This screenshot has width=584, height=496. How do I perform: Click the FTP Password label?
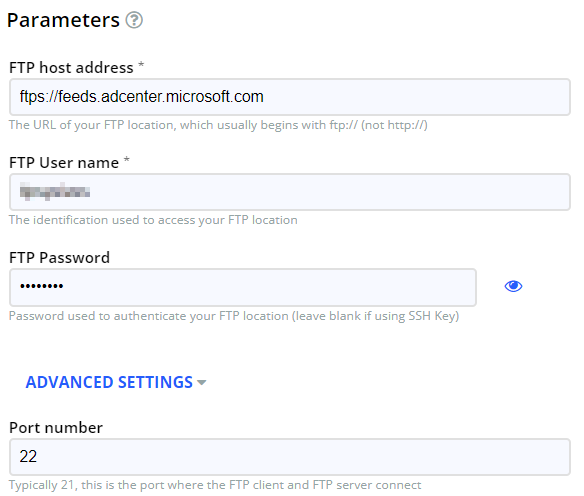click(x=59, y=258)
